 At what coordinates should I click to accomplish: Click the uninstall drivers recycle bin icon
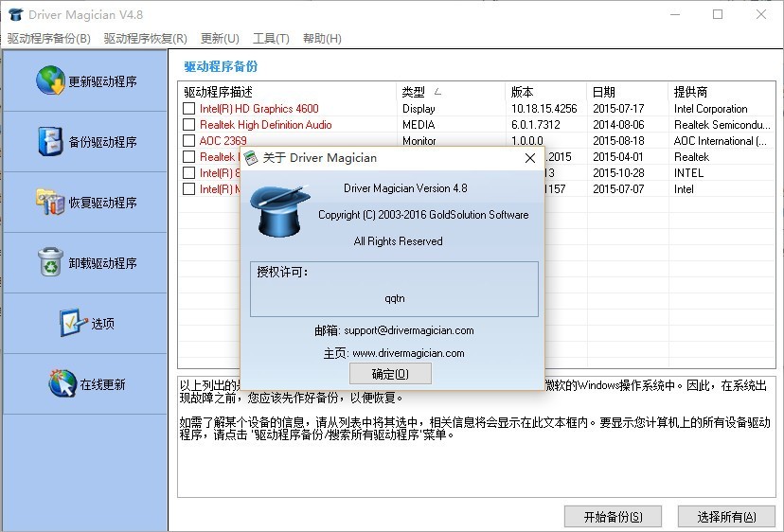(50, 261)
